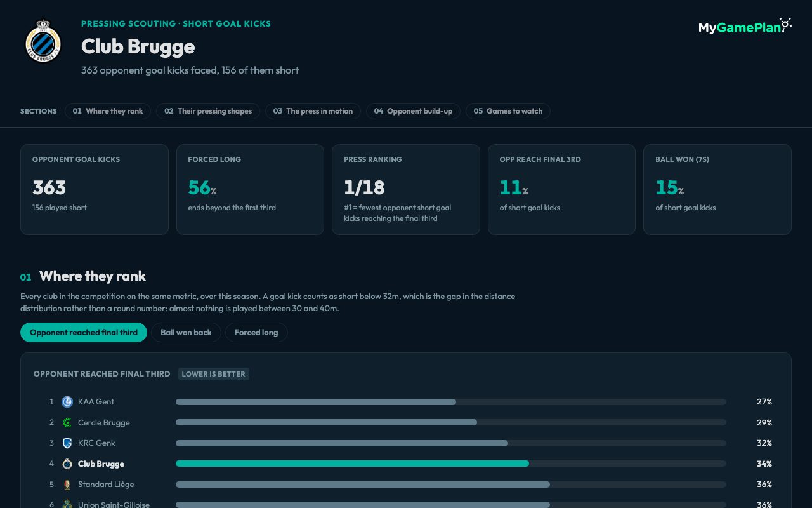Click the KRC Genk team name

[96, 443]
